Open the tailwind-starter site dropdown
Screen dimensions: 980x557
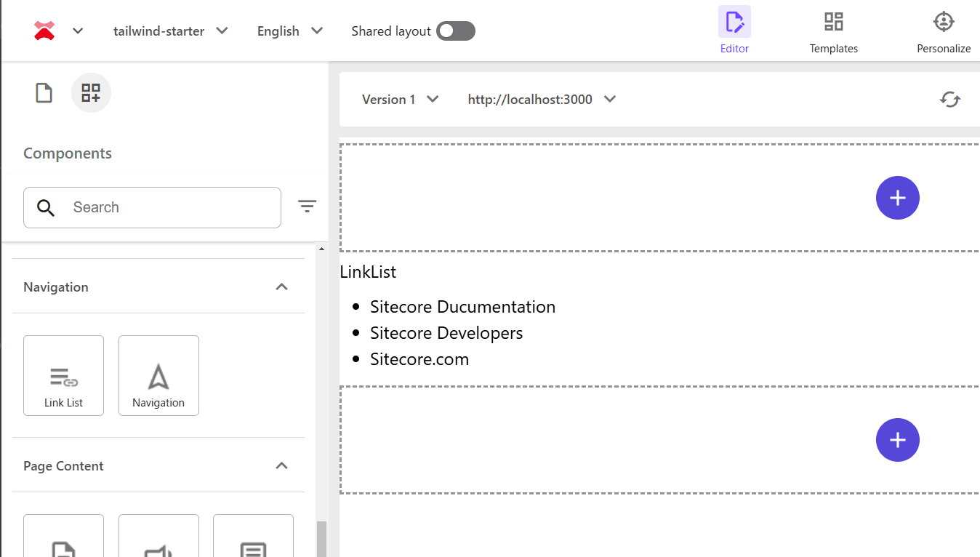pos(171,31)
